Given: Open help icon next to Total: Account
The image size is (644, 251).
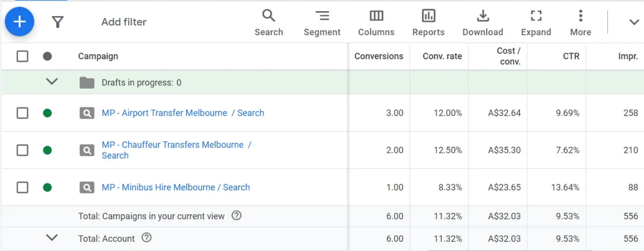Looking at the screenshot, I should [x=147, y=238].
